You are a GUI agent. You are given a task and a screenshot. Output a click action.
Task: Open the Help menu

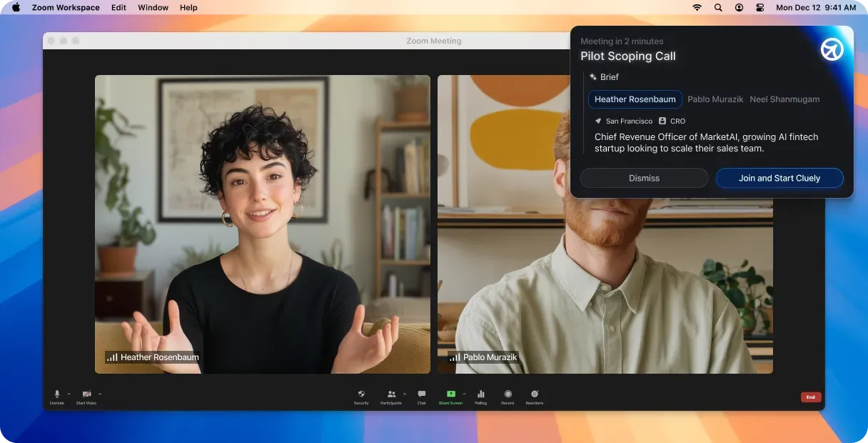pyautogui.click(x=188, y=7)
